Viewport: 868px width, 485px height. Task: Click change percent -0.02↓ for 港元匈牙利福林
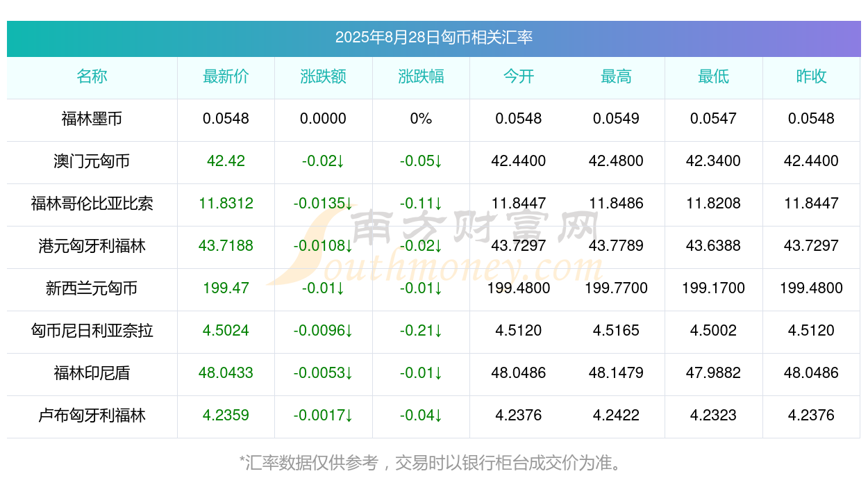tap(421, 246)
